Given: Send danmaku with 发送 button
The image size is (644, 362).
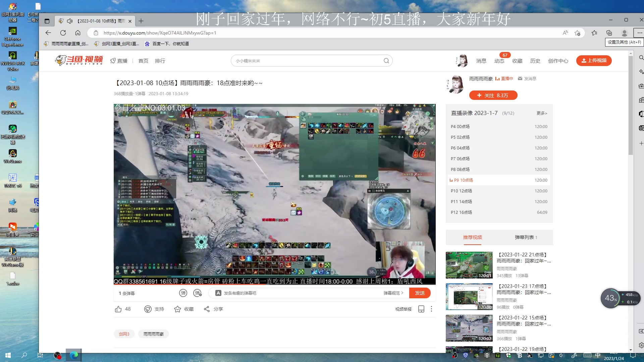Looking at the screenshot, I should click(420, 293).
